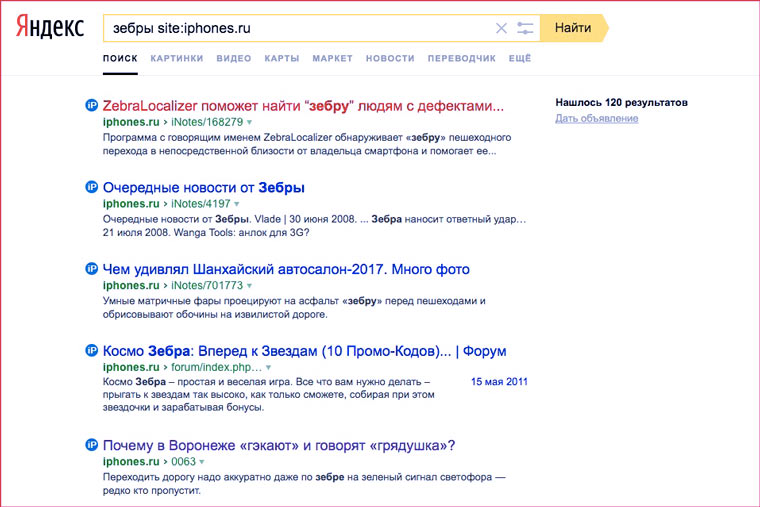
Task: Open the Ещё menu tab
Action: [x=520, y=59]
